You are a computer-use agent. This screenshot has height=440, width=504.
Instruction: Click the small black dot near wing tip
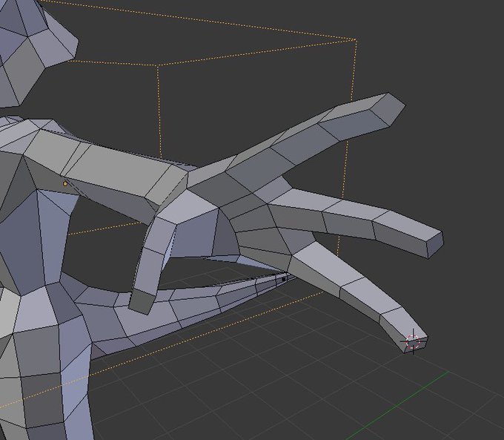(284, 279)
